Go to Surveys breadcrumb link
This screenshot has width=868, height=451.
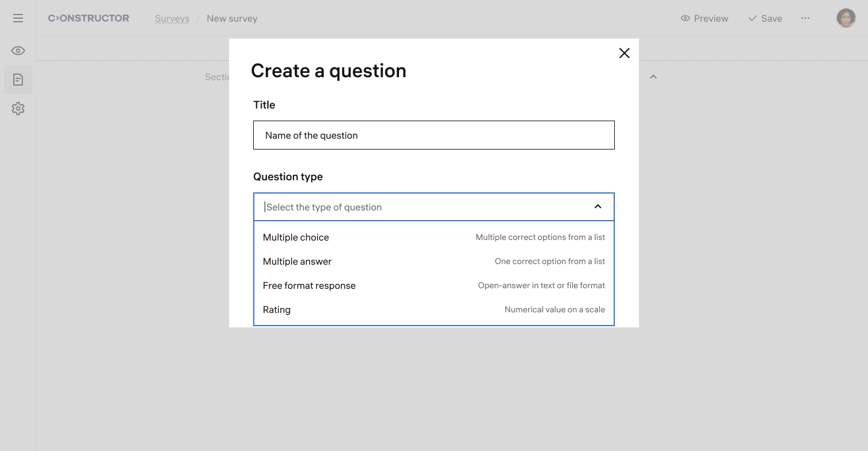click(x=172, y=19)
